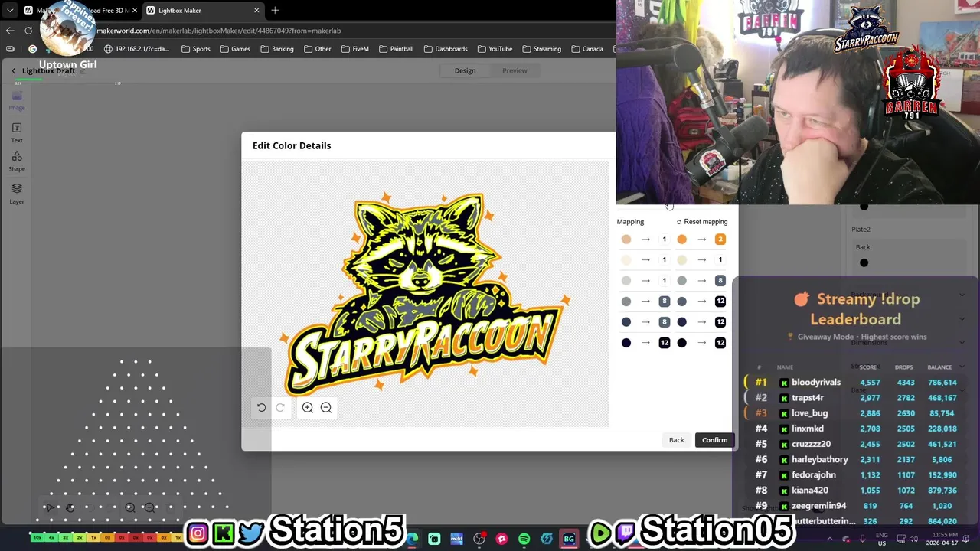This screenshot has width=980, height=551.
Task: Zoom out of the raccoon image
Action: pyautogui.click(x=326, y=408)
